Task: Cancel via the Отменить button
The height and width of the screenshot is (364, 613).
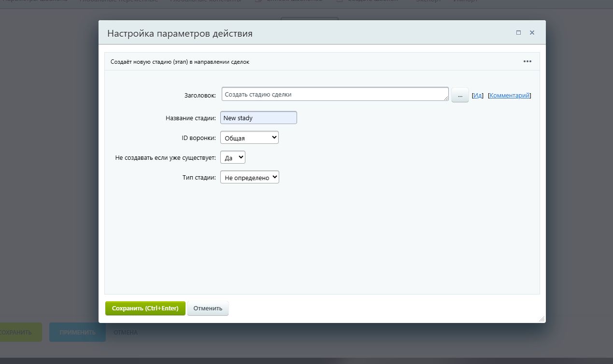Action: pos(208,308)
